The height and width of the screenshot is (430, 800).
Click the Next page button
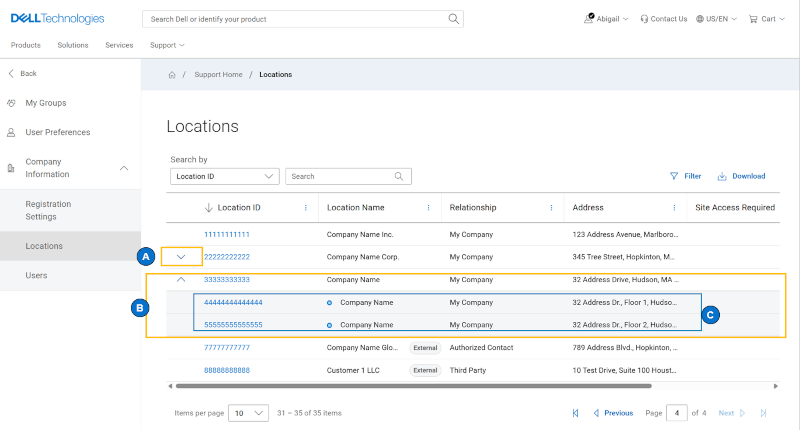[732, 413]
